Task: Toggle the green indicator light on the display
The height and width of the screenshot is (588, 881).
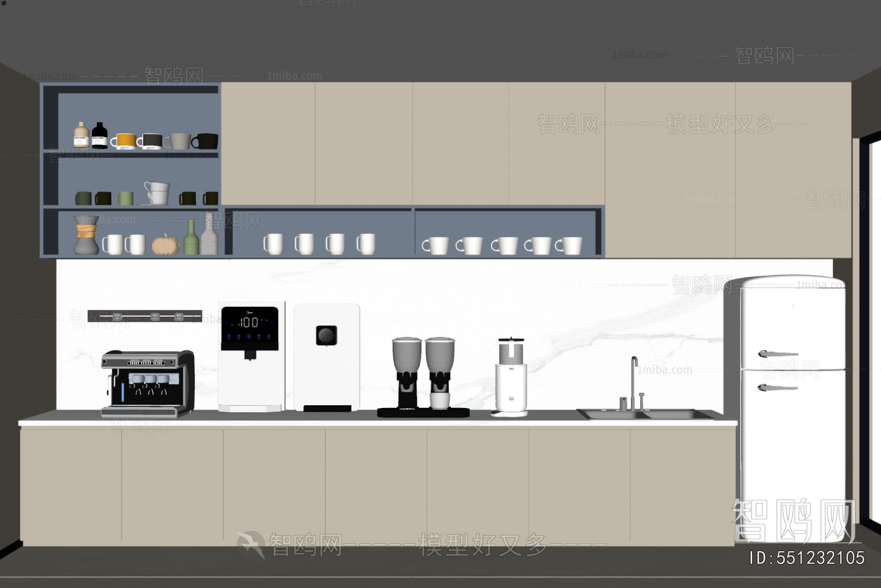Action: 239,325
